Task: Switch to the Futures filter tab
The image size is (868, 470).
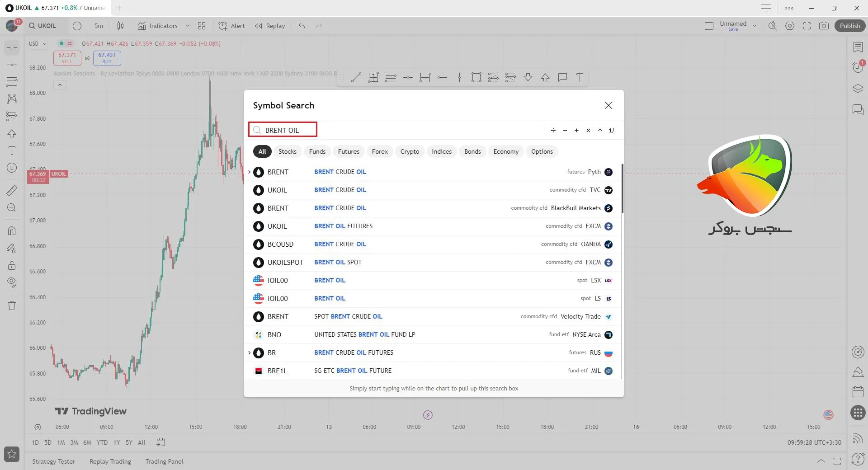Action: click(349, 151)
